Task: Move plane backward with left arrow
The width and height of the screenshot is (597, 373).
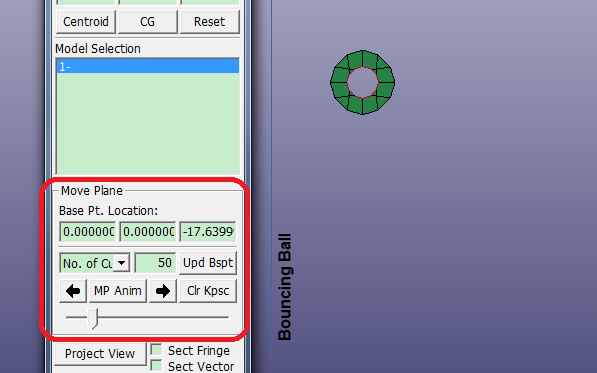Action: (x=73, y=291)
